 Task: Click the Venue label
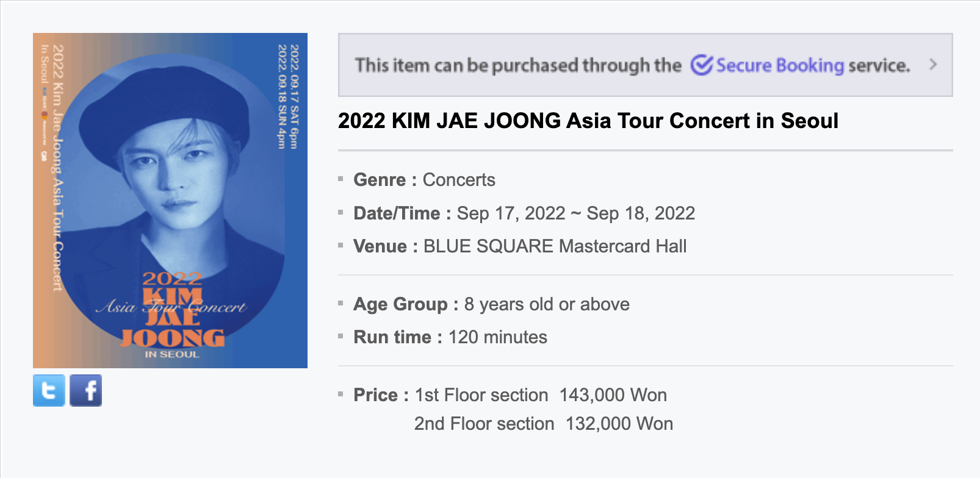(386, 246)
